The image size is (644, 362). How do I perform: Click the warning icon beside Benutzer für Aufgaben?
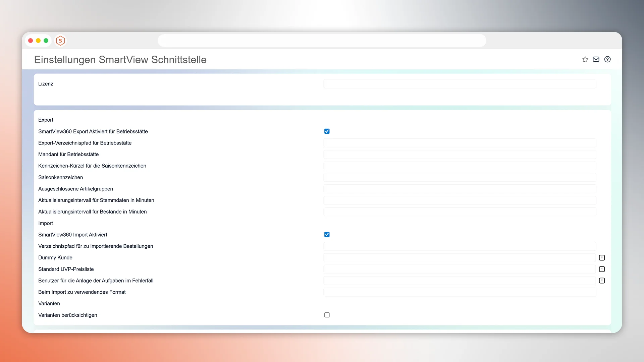point(602,281)
